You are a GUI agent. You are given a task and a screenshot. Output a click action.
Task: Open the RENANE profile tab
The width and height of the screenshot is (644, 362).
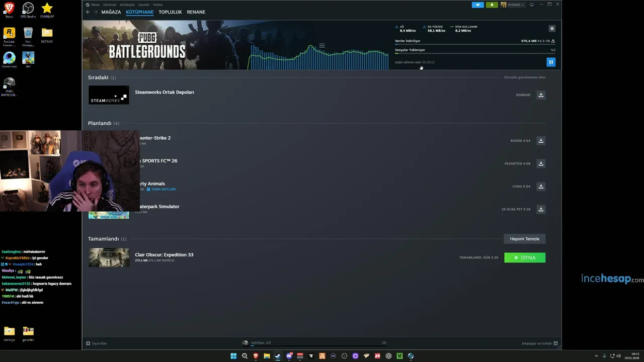[196, 12]
